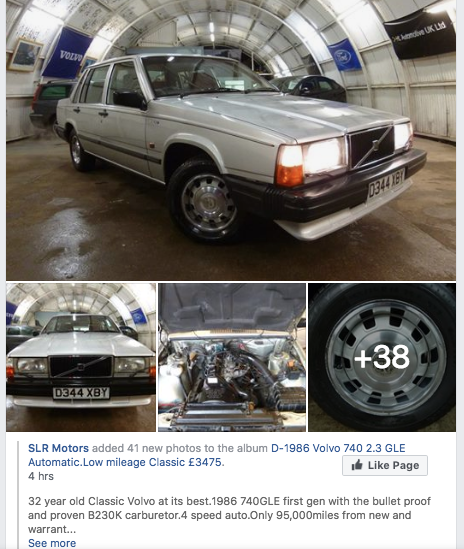The height and width of the screenshot is (549, 464).
Task: Click the number plate in front-view thumbnail
Action: point(81,393)
